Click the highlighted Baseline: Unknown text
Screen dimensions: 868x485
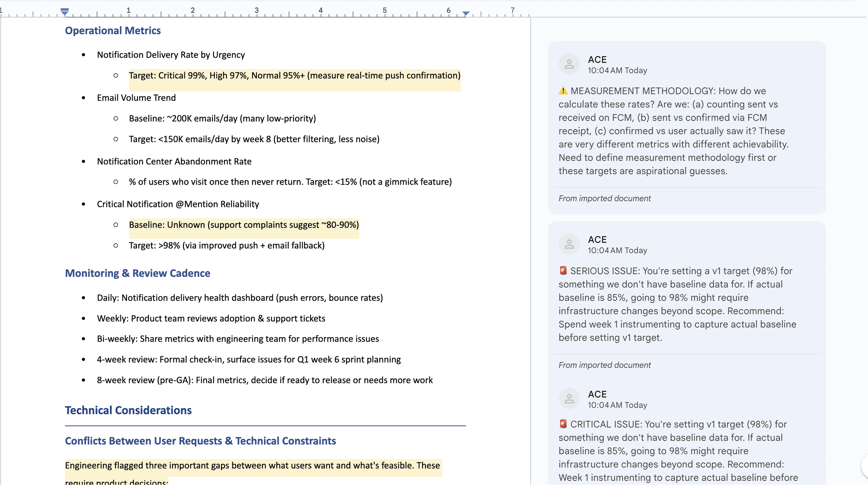click(x=243, y=225)
